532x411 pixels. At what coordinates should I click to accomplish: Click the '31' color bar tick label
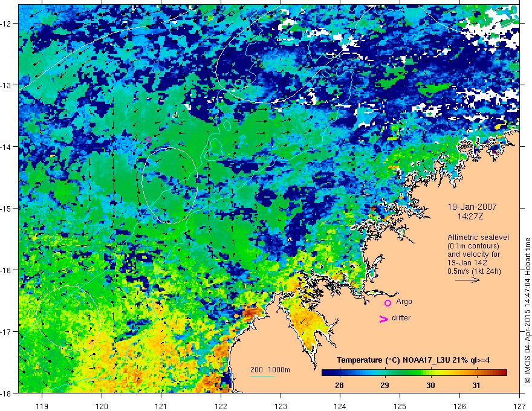point(476,385)
